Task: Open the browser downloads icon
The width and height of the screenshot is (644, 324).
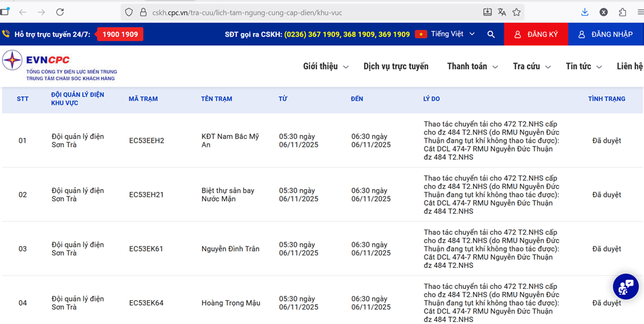Action: [x=584, y=12]
